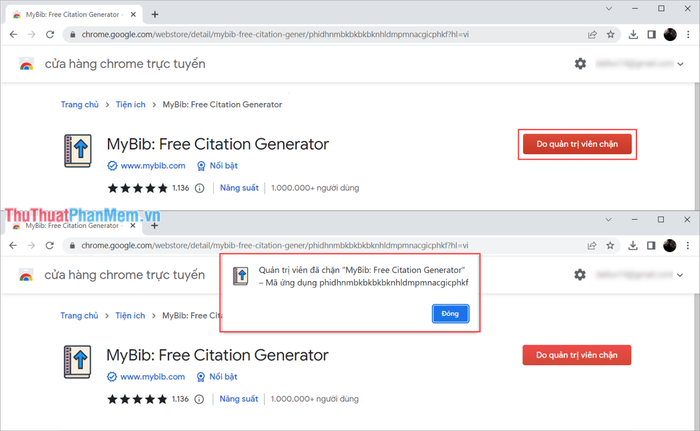
Task: Click five-star rating in upper window
Action: 138,188
